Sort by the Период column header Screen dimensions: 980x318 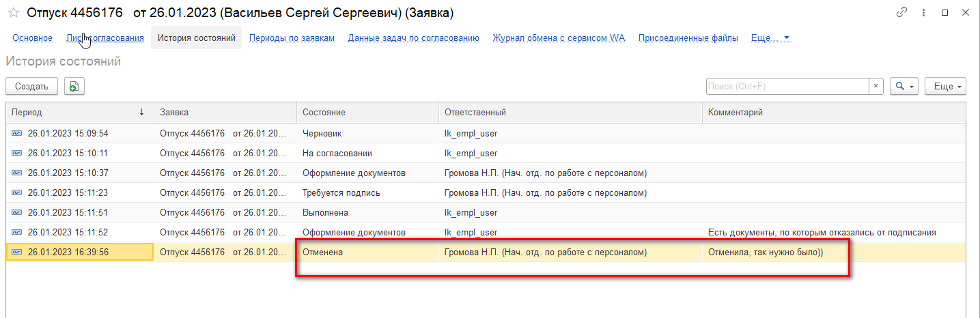[79, 113]
